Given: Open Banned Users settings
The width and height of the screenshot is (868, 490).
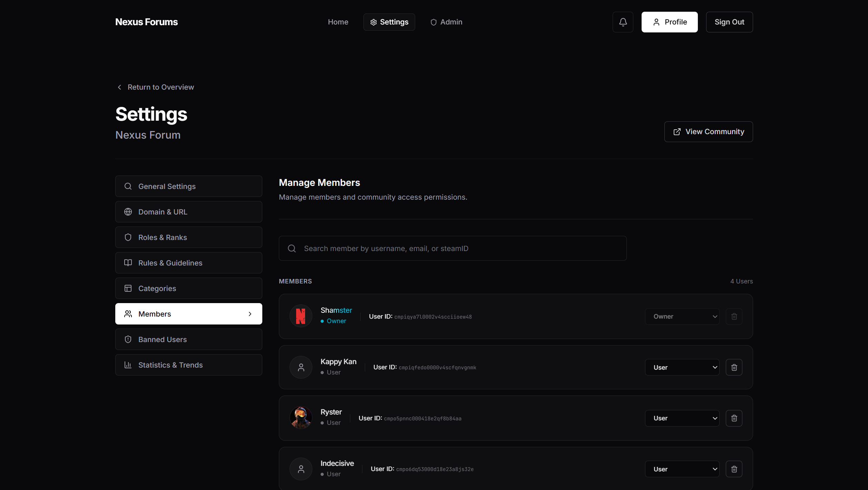Looking at the screenshot, I should point(188,339).
